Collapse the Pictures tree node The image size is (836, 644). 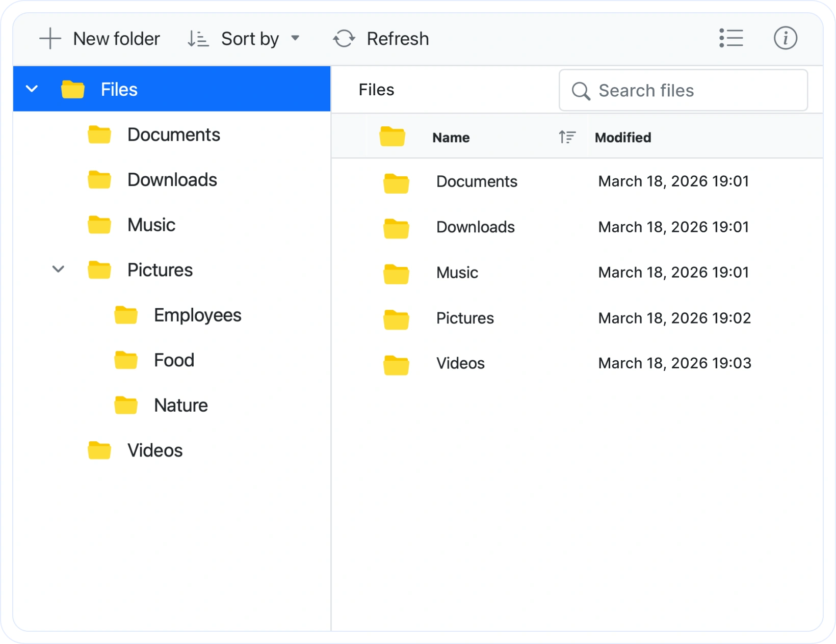click(59, 269)
